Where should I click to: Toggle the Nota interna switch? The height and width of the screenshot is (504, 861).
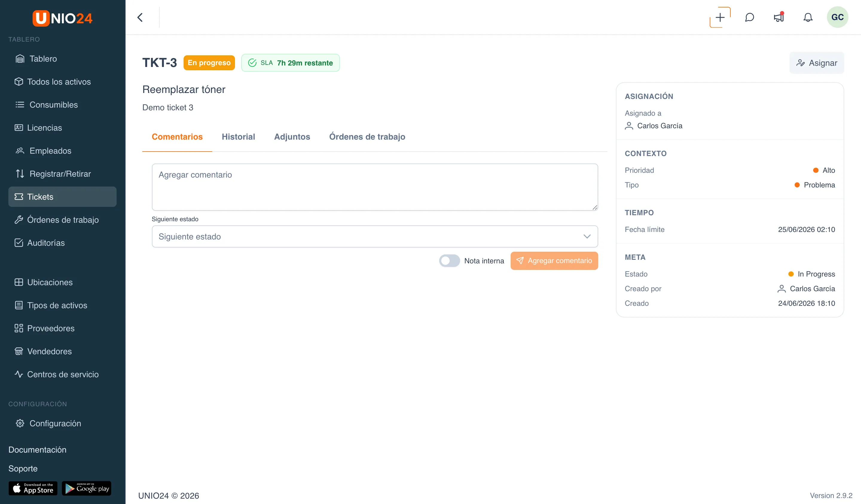click(x=449, y=261)
